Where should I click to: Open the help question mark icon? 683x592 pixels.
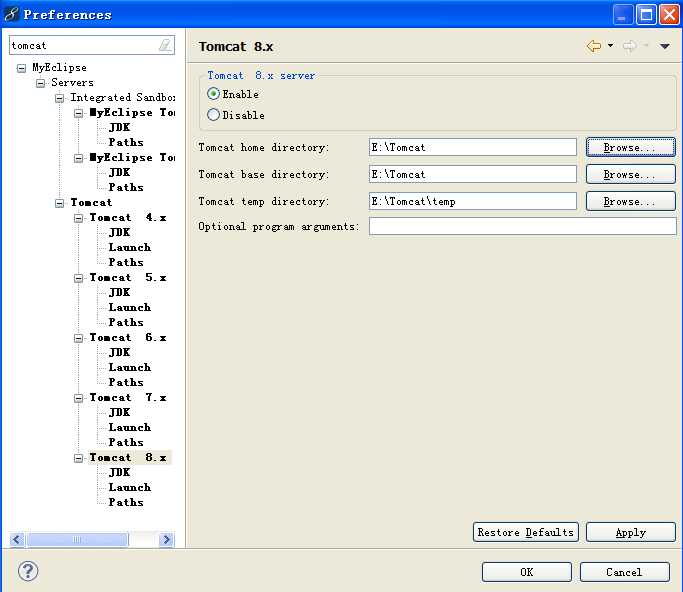(x=28, y=571)
